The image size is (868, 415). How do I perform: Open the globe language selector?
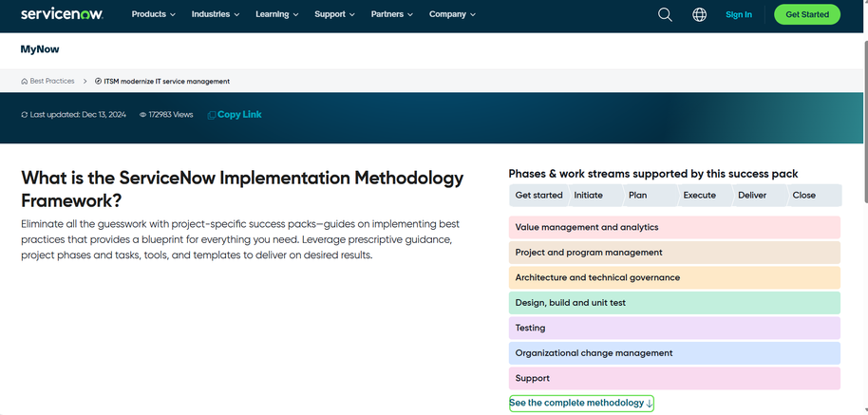pos(700,14)
